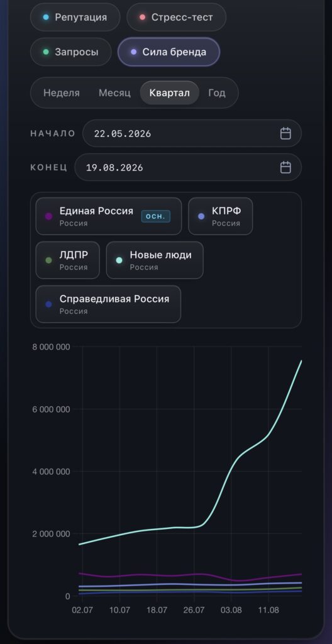This screenshot has height=644, width=332.
Task: Switch period to Год
Action: click(216, 93)
